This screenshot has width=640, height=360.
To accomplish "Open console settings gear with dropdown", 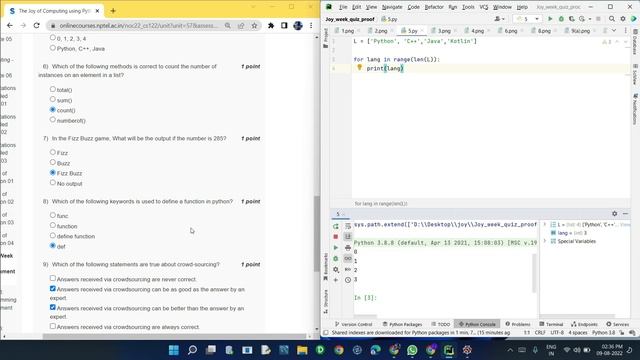I will [336, 269].
